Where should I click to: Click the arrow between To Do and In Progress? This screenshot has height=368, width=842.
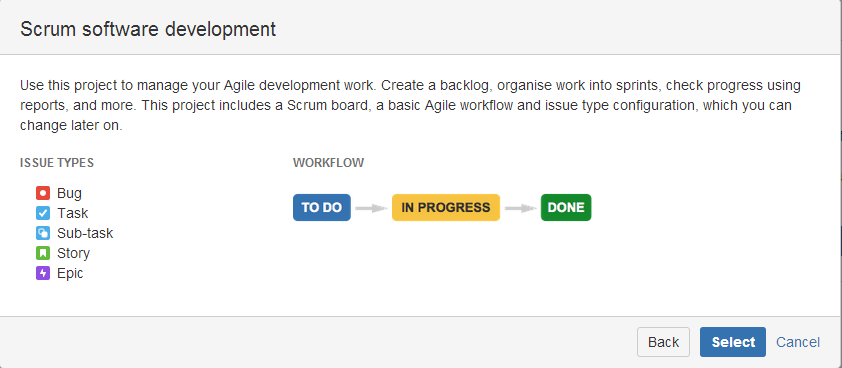(x=371, y=208)
